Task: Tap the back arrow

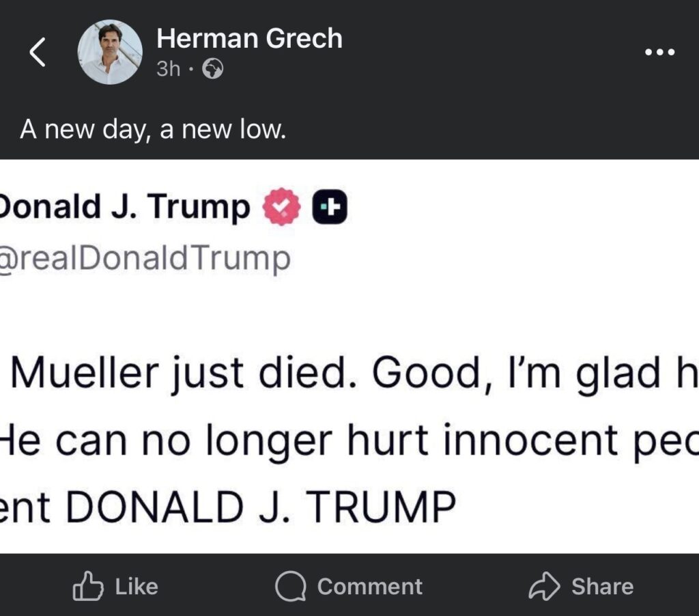Action: tap(38, 53)
